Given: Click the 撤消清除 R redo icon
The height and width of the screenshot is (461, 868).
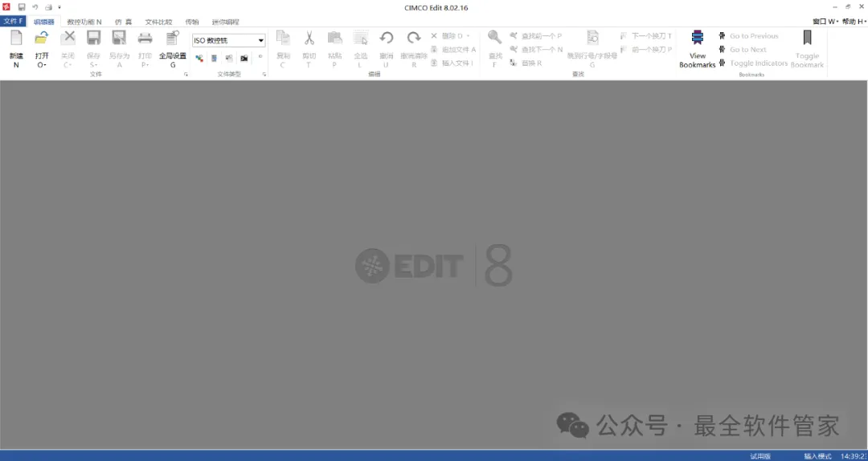Looking at the screenshot, I should 414,39.
